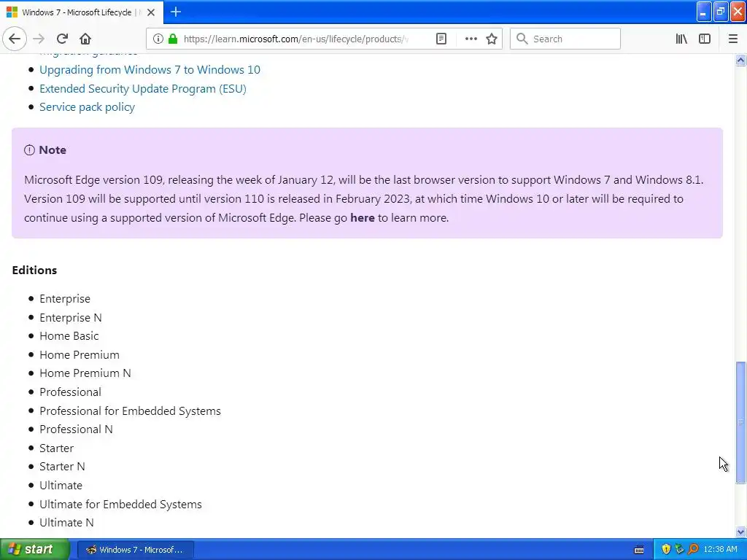
Task: Restore down the browser window
Action: pos(721,12)
